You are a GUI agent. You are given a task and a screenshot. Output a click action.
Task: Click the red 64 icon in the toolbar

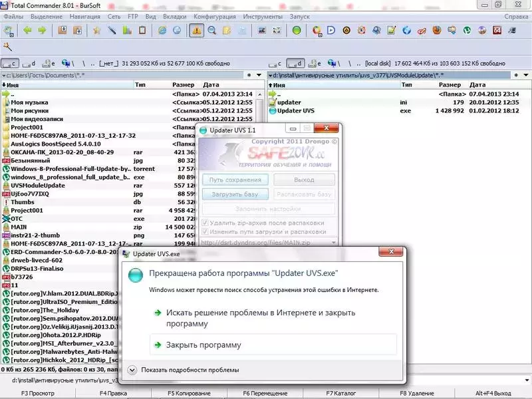pos(497,31)
